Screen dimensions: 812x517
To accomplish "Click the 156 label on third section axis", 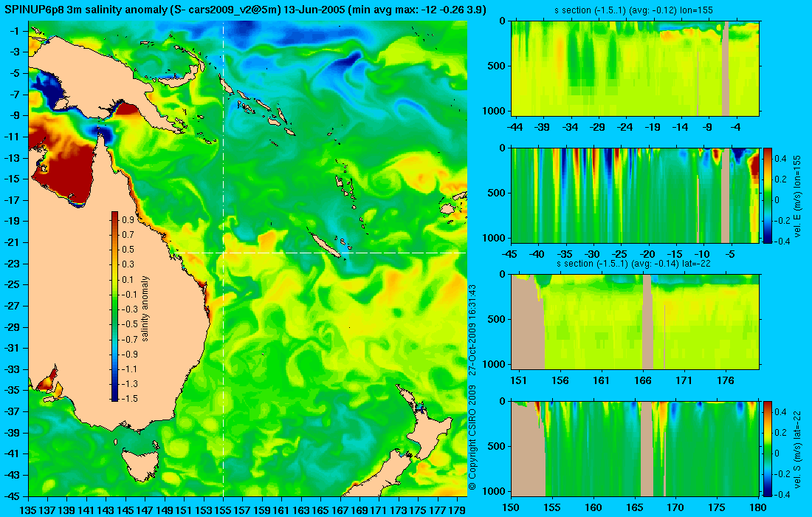I will [x=560, y=380].
